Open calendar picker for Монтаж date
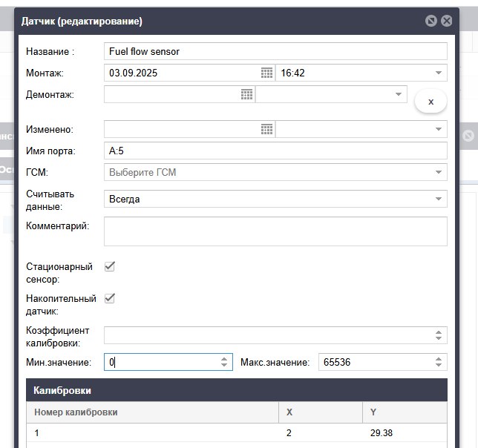 (x=267, y=73)
